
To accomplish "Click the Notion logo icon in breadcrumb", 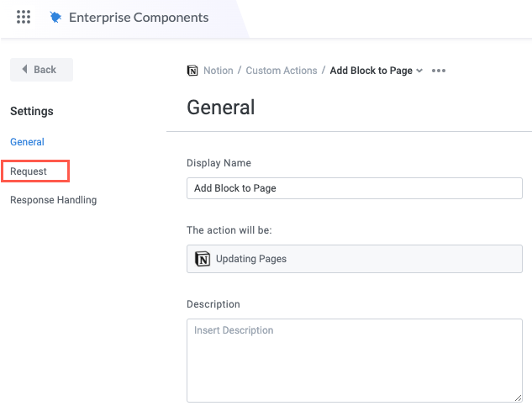I will coord(192,71).
